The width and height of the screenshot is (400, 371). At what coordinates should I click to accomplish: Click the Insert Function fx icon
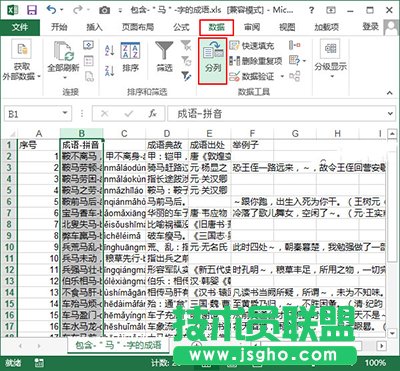153,114
